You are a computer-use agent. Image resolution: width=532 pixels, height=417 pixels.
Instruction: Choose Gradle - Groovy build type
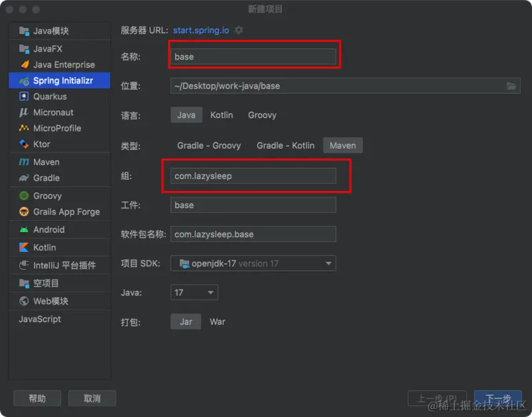(209, 145)
